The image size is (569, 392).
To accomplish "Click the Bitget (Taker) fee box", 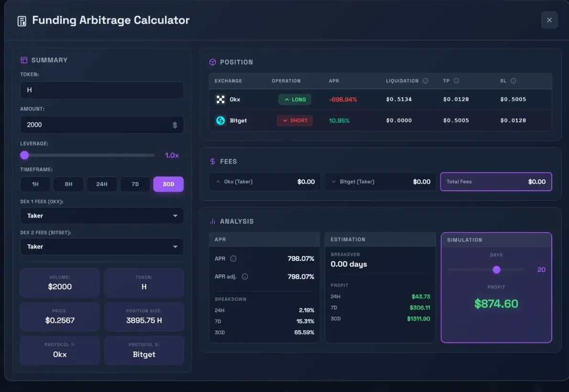I will click(380, 182).
